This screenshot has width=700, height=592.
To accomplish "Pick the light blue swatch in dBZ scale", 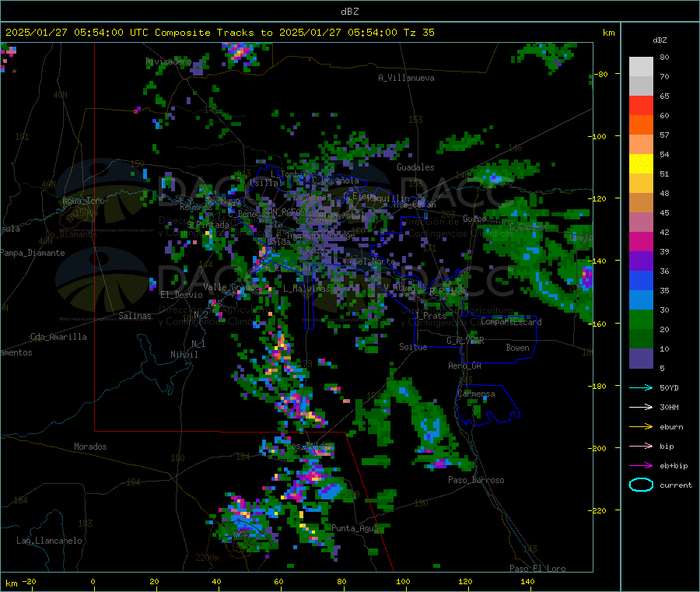I will 641,300.
